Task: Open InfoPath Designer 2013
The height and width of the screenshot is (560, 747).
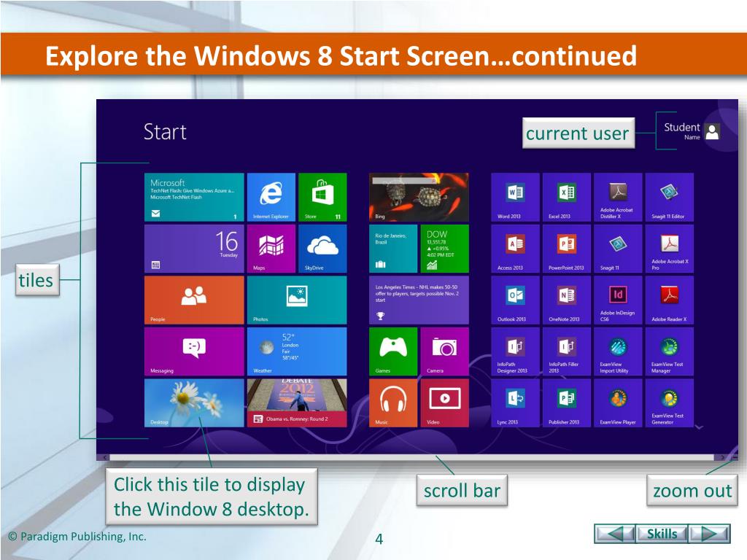Action: pyautogui.click(x=516, y=351)
